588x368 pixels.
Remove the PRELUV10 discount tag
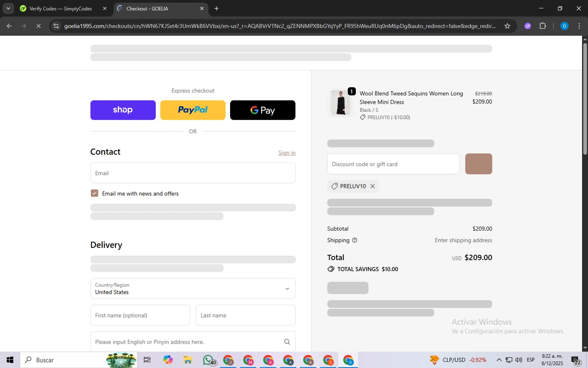click(372, 186)
